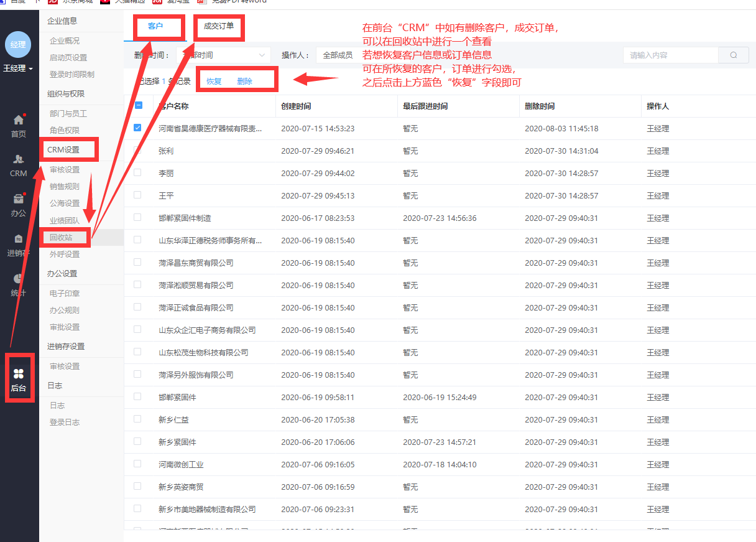
Task: Click the blue 恢复 restore link
Action: click(214, 82)
